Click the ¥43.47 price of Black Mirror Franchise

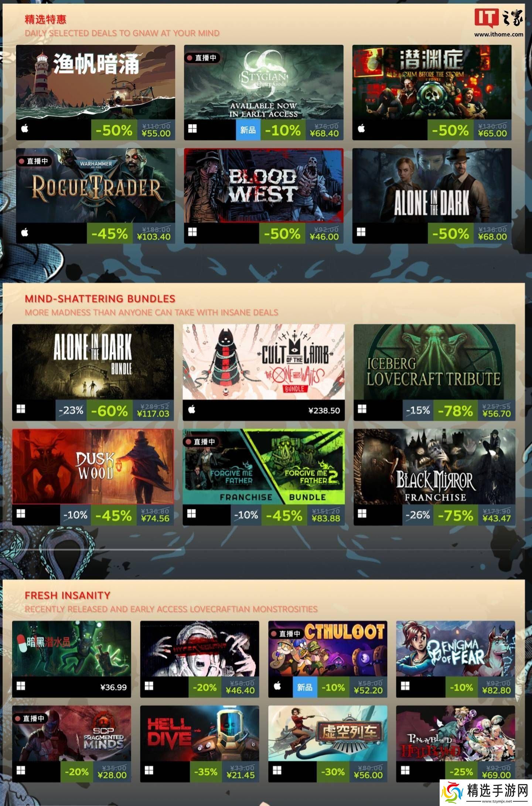click(x=497, y=518)
